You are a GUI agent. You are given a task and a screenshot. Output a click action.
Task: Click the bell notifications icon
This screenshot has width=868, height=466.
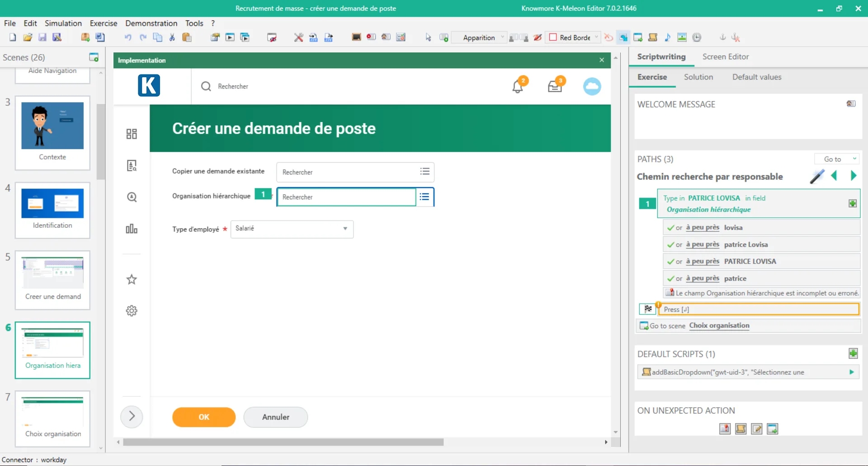pyautogui.click(x=518, y=86)
